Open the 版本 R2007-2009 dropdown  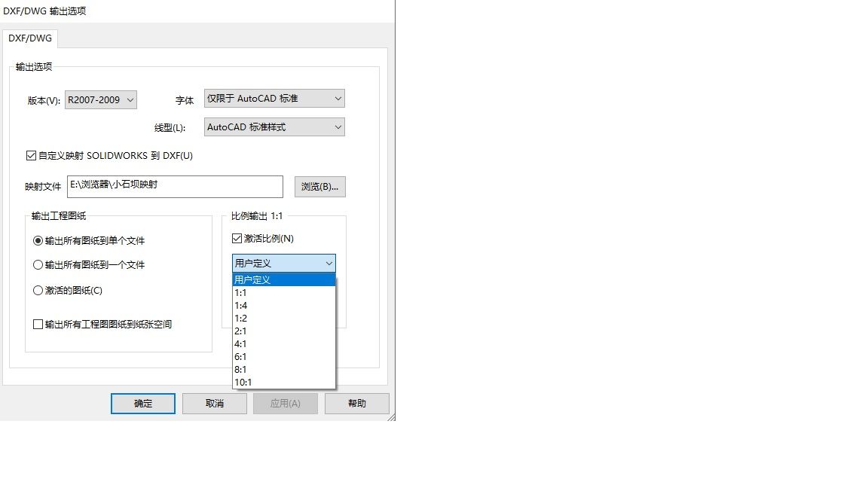100,99
